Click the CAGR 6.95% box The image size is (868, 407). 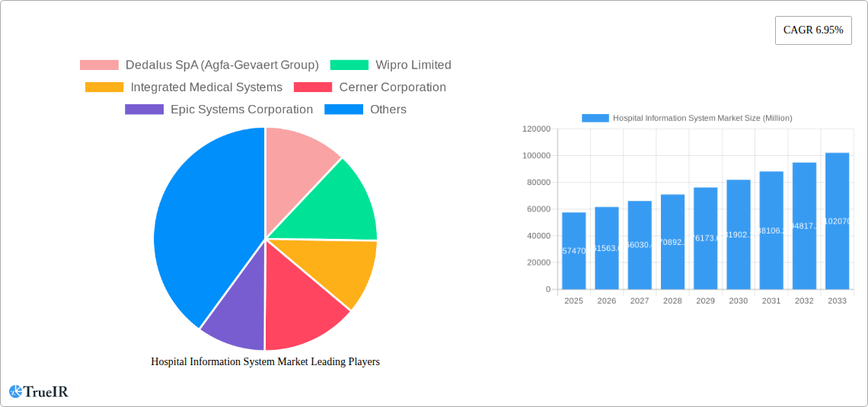813,30
